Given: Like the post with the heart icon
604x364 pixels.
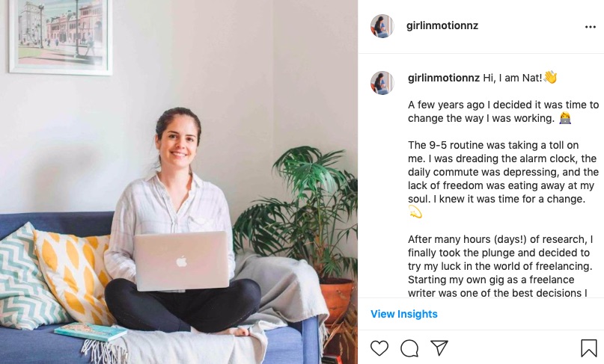Looking at the screenshot, I should tap(379, 348).
